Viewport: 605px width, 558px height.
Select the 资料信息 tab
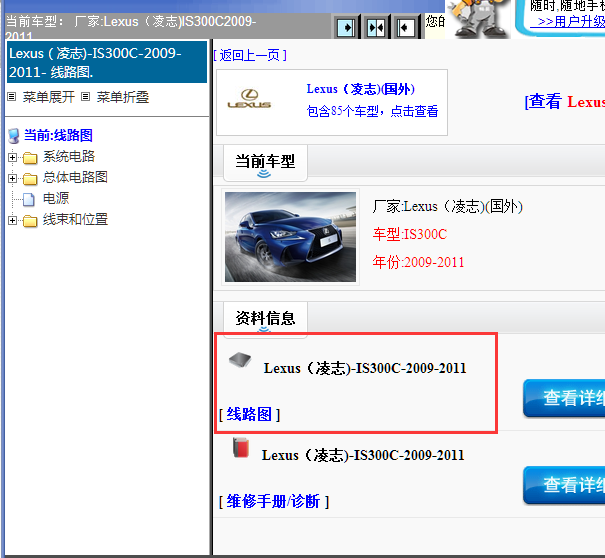[x=265, y=318]
